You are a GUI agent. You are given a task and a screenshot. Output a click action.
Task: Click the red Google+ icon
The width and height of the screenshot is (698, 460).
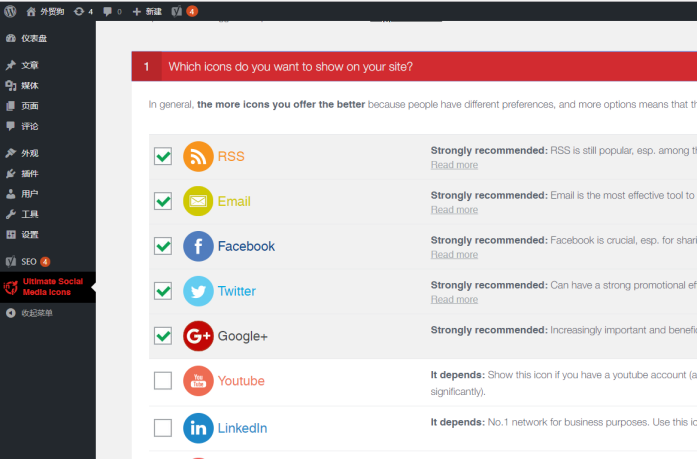[x=198, y=336]
